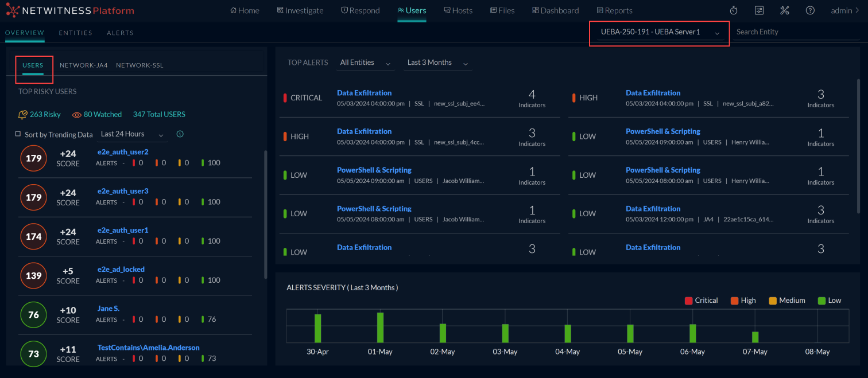The image size is (868, 378).
Task: Open the Last 24 Hours trending dropdown
Action: point(131,134)
